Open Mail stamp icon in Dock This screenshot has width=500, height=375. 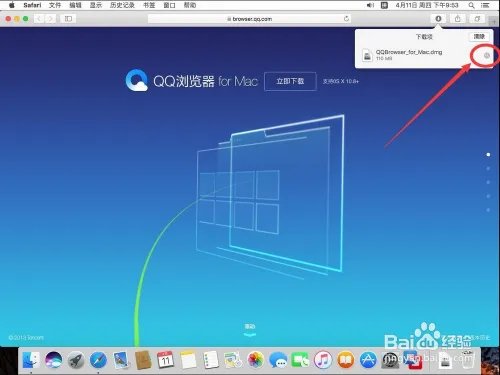click(x=121, y=360)
